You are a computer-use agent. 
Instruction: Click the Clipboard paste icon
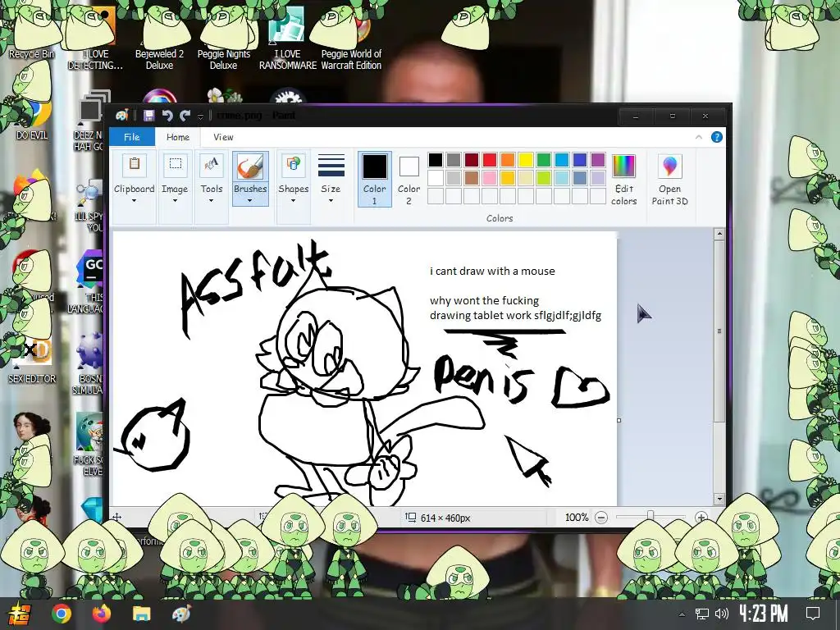tap(134, 165)
